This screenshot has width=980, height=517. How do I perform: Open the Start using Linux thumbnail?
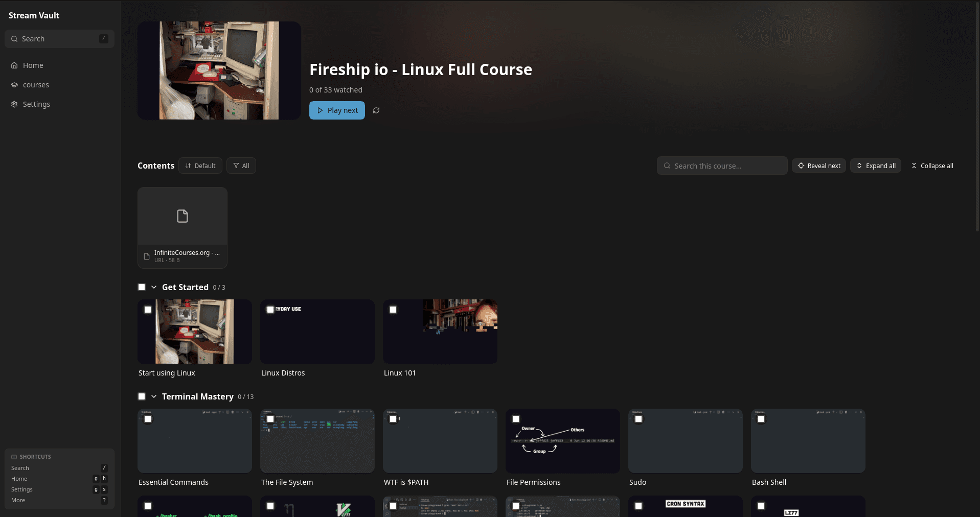pos(195,332)
